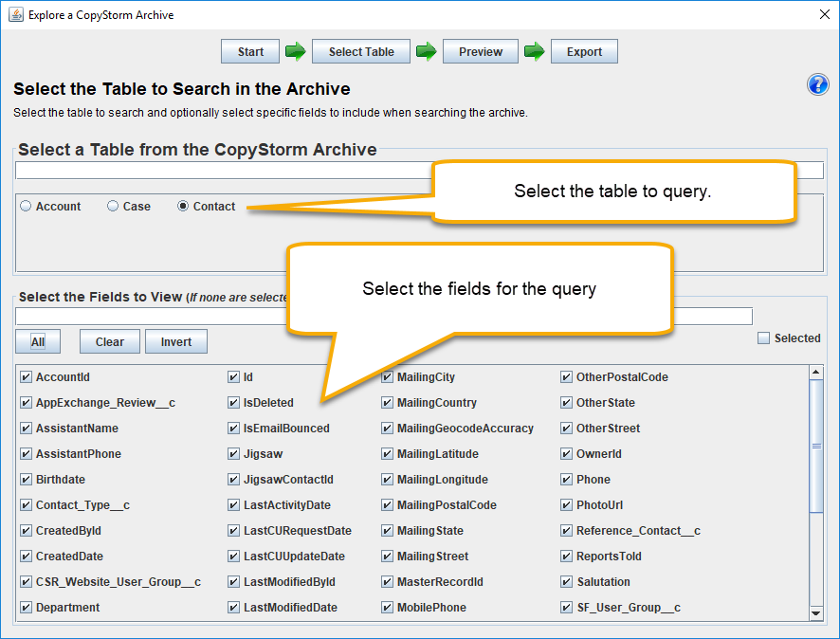Screen dimensions: 840x639
Task: Toggle the MasterRecordId checkbox
Action: pos(388,582)
